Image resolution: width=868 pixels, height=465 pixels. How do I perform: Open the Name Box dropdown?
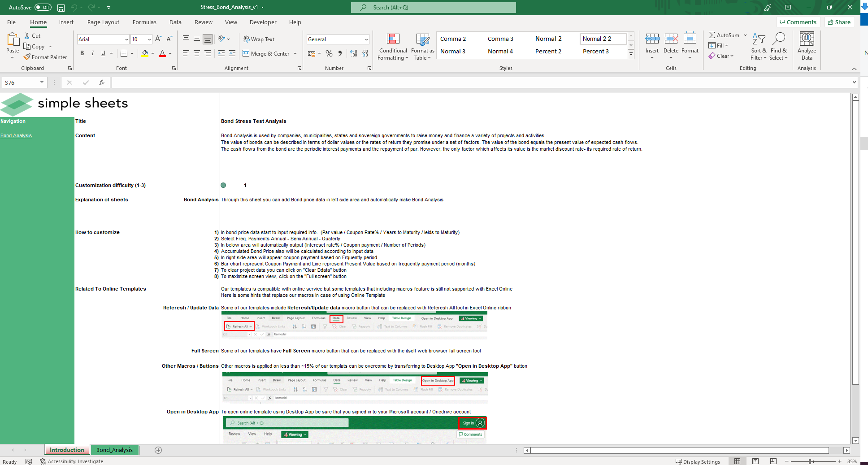42,83
